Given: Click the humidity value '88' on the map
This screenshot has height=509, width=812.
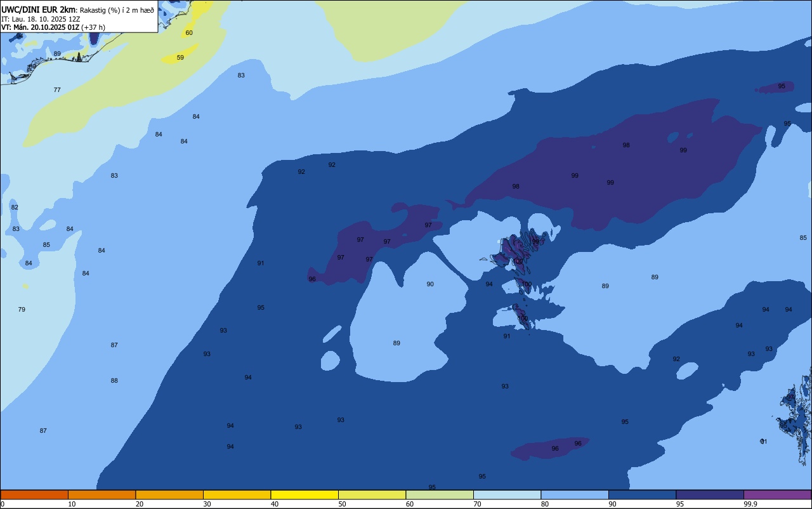Looking at the screenshot, I should coord(114,381).
